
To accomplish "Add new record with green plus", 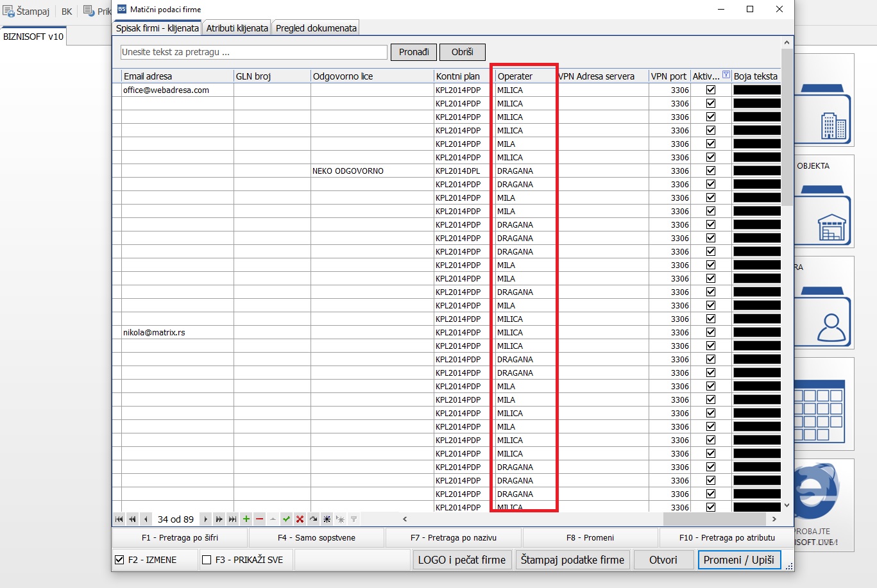I will pyautogui.click(x=246, y=519).
